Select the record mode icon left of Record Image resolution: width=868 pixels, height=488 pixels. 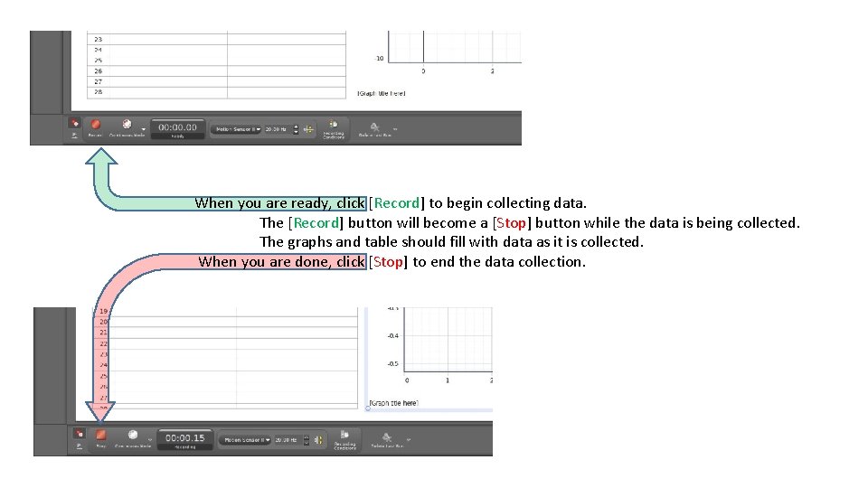tap(74, 123)
